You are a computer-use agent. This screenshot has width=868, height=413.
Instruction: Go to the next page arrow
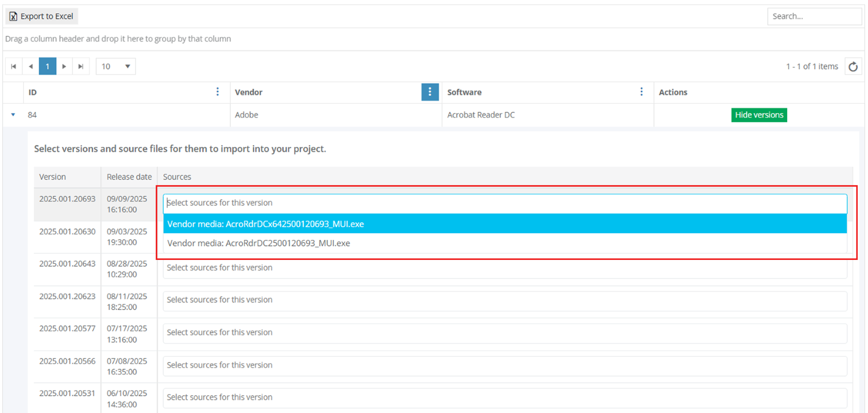[64, 66]
